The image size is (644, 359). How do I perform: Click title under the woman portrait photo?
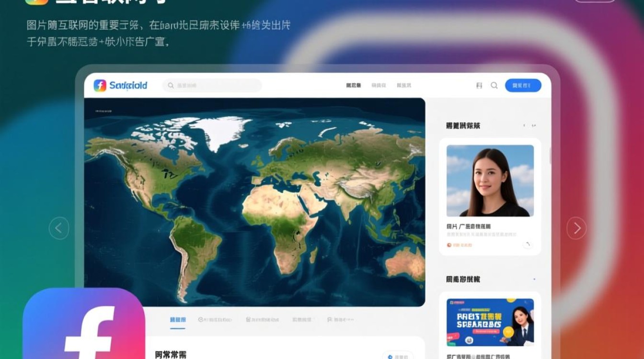[468, 226]
